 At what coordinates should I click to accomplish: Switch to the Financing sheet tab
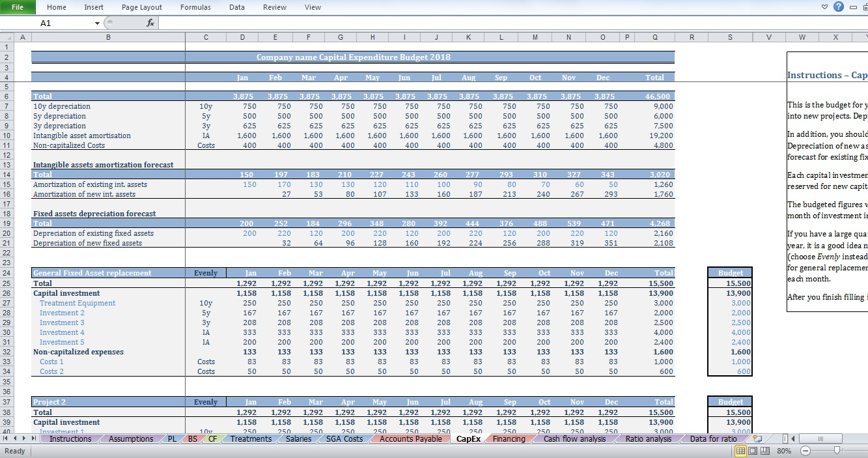(509, 439)
